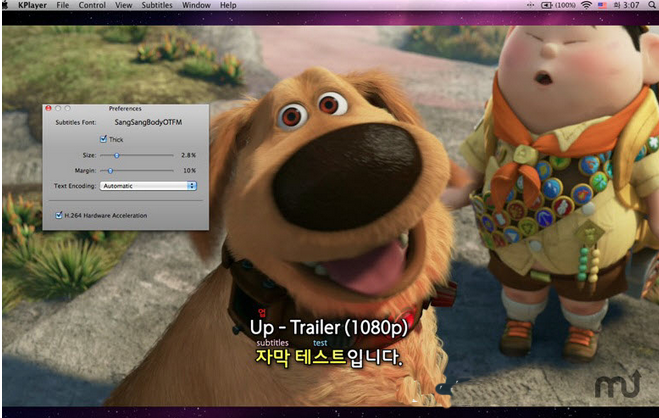This screenshot has width=659, height=418.
Task: Click the Size value 2.8%
Action: tap(189, 155)
